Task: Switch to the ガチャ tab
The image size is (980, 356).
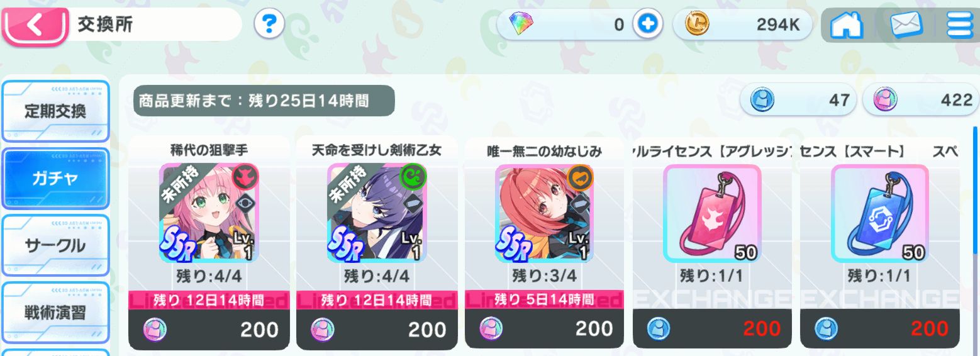Action: pyautogui.click(x=55, y=179)
